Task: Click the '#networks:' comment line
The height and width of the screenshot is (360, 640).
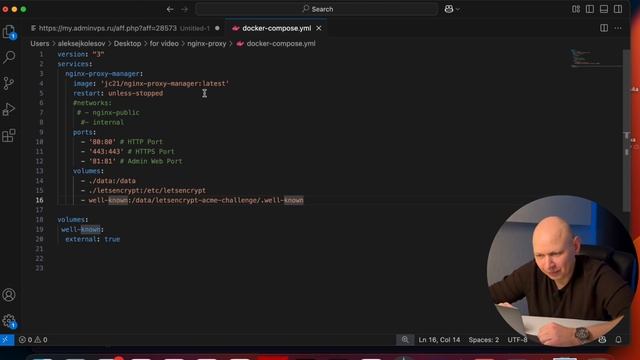Action: (x=92, y=103)
